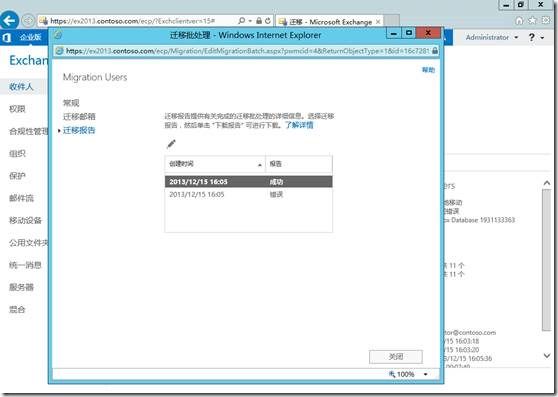This screenshot has width=558, height=397.
Task: Maximize the 迁移批处理 popup window
Action: click(x=409, y=33)
